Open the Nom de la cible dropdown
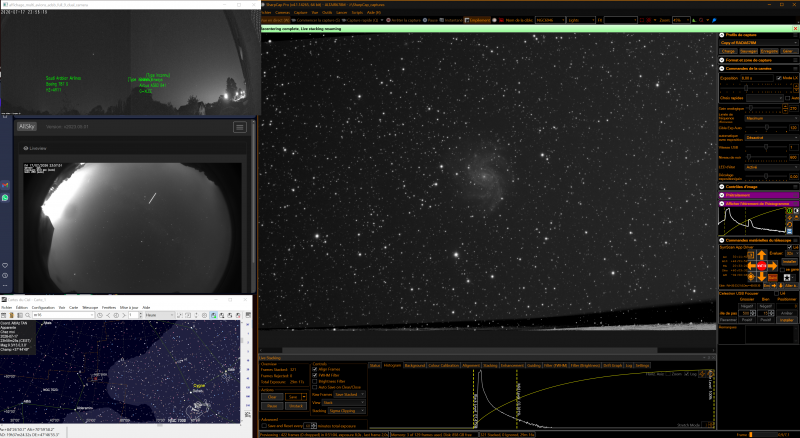Screen dimensions: 800x438 tap(550, 20)
